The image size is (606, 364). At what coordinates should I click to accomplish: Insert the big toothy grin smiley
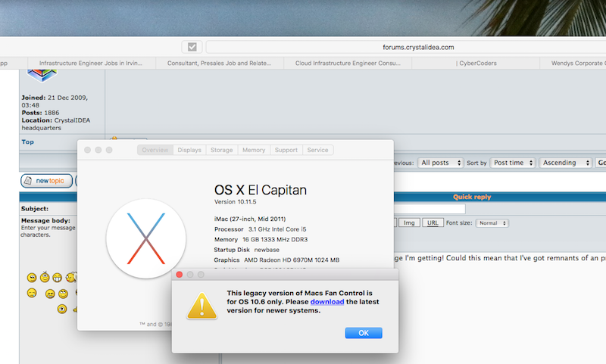[x=58, y=278]
